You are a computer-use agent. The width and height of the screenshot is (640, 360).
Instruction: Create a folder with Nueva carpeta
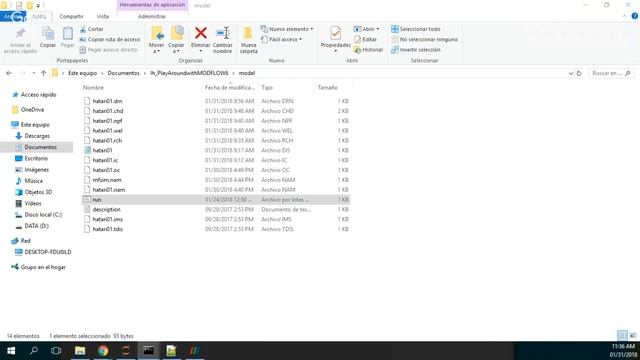click(x=249, y=40)
